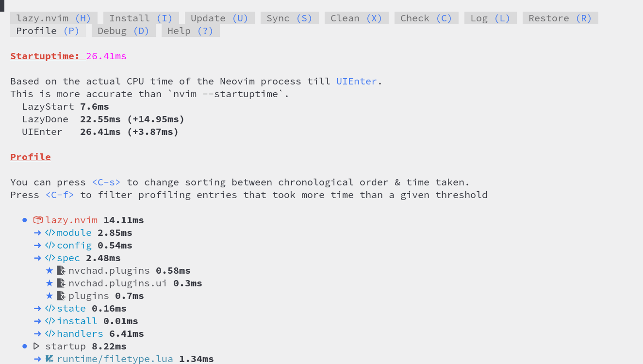643x364 pixels.
Task: Click the UIEnter link
Action: (356, 81)
